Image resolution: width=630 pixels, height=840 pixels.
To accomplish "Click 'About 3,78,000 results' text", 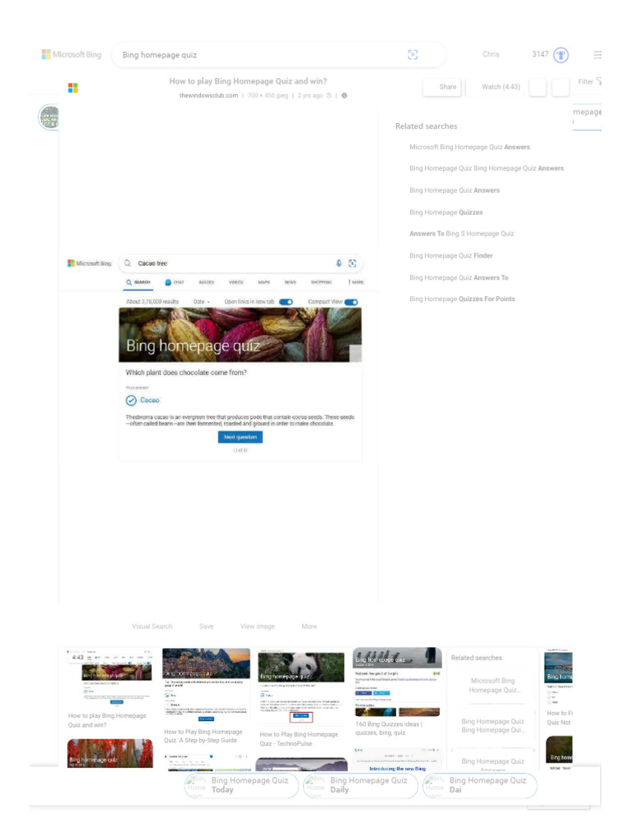I will pos(152,302).
